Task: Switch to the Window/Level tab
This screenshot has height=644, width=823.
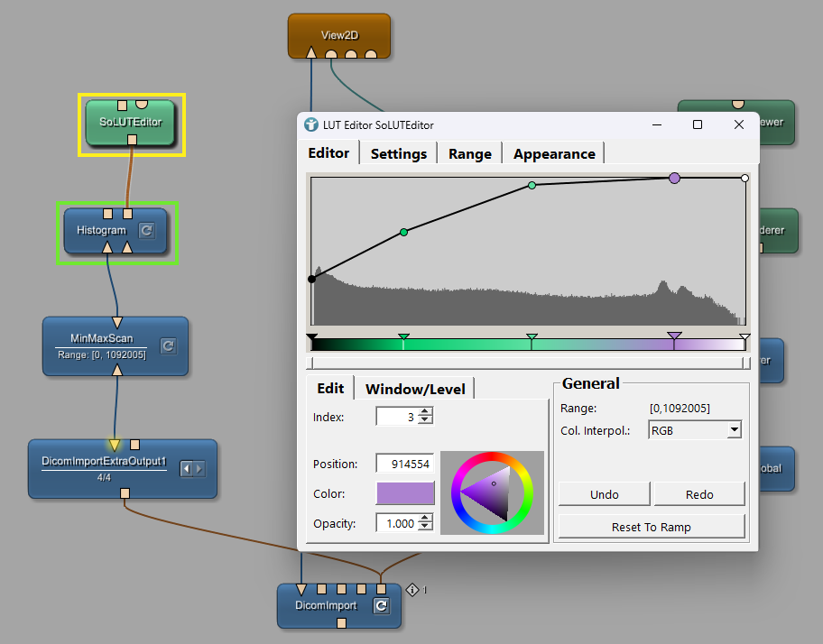Action: click(415, 389)
